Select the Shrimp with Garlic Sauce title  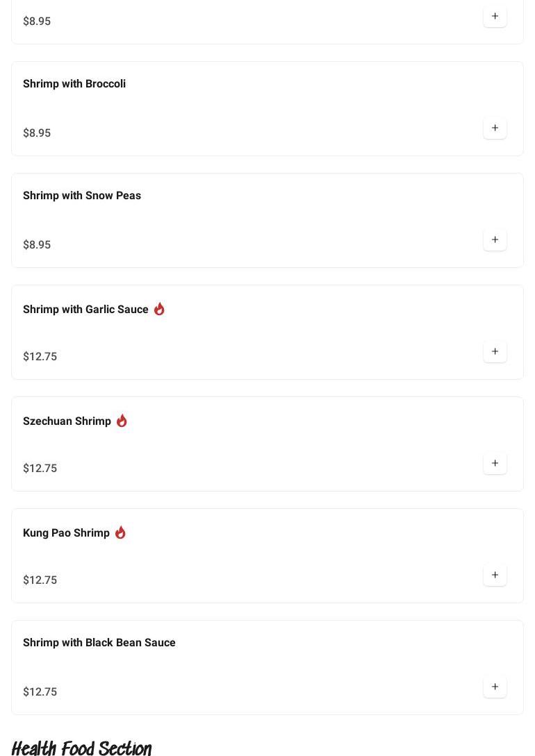pyautogui.click(x=86, y=310)
